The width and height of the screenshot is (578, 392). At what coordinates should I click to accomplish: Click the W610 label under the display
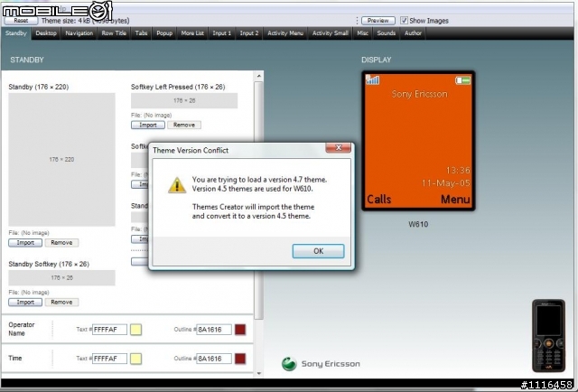coord(418,224)
